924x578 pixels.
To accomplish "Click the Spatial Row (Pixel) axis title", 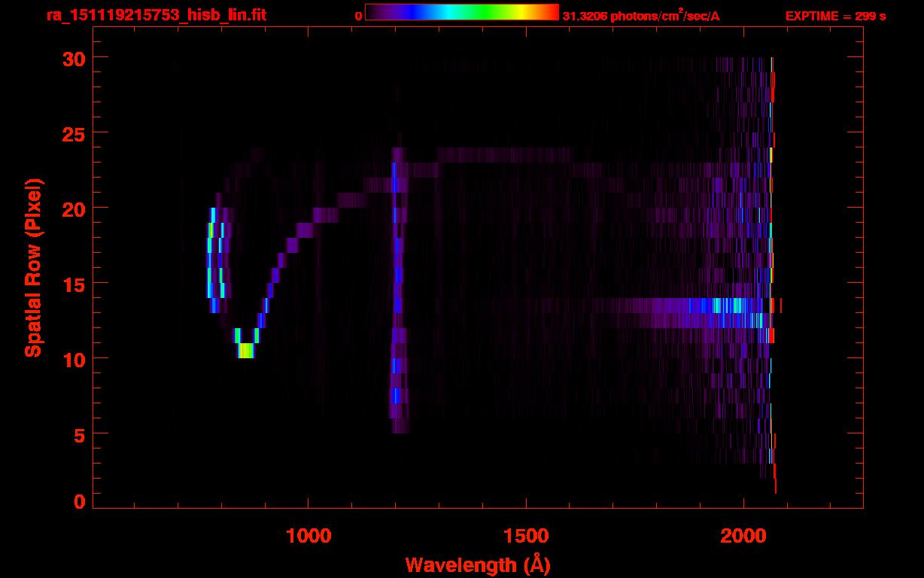I will pyautogui.click(x=32, y=268).
